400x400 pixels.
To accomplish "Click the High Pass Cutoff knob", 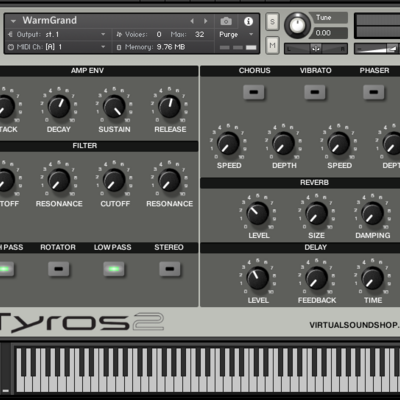I will 5,180.
